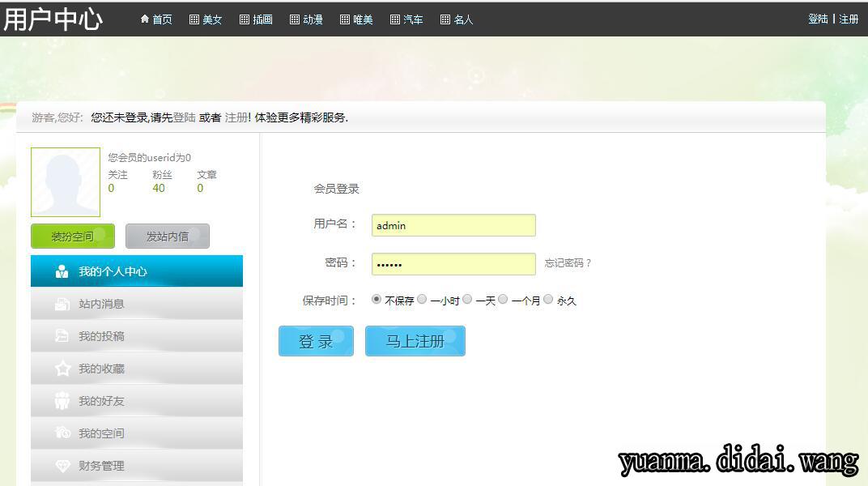Image resolution: width=868 pixels, height=486 pixels.
Task: Choose 一小时 as the save time
Action: tap(422, 299)
